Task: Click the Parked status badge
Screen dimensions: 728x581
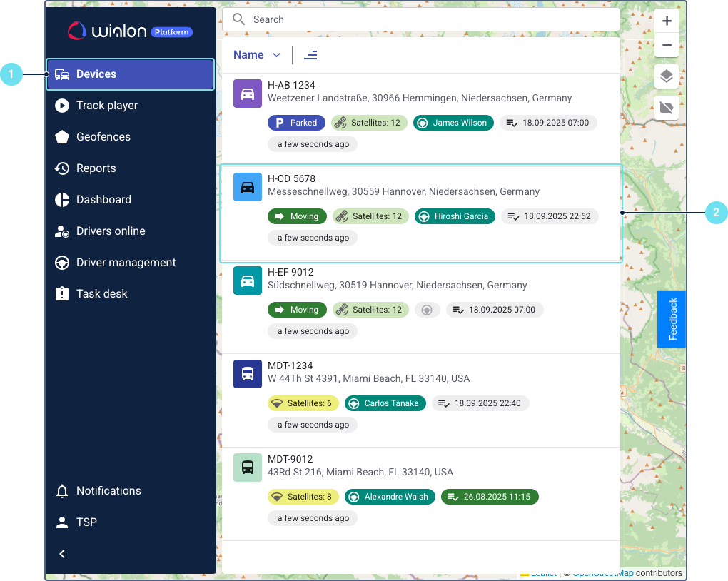Action: coord(296,123)
